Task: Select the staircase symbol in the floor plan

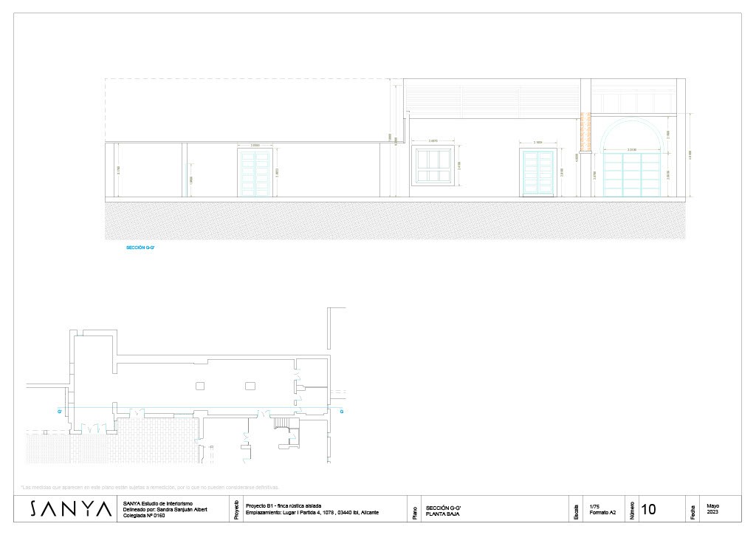Action: coord(283,423)
